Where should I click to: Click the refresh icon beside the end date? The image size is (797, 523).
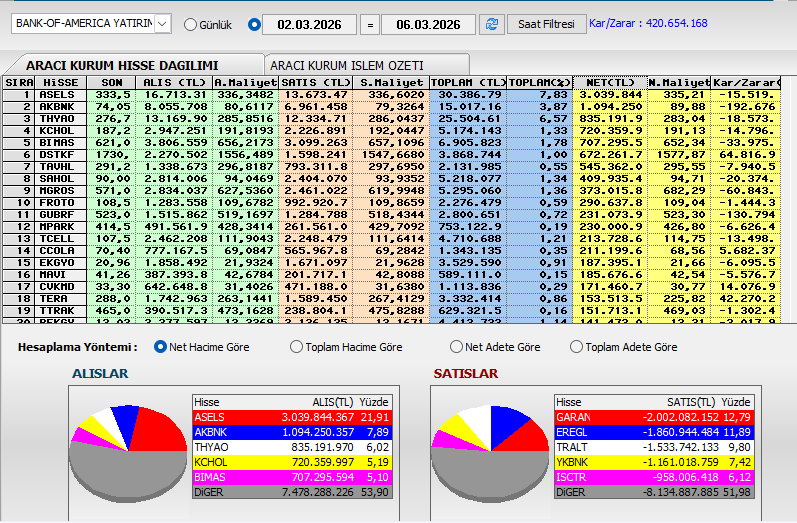(492, 23)
